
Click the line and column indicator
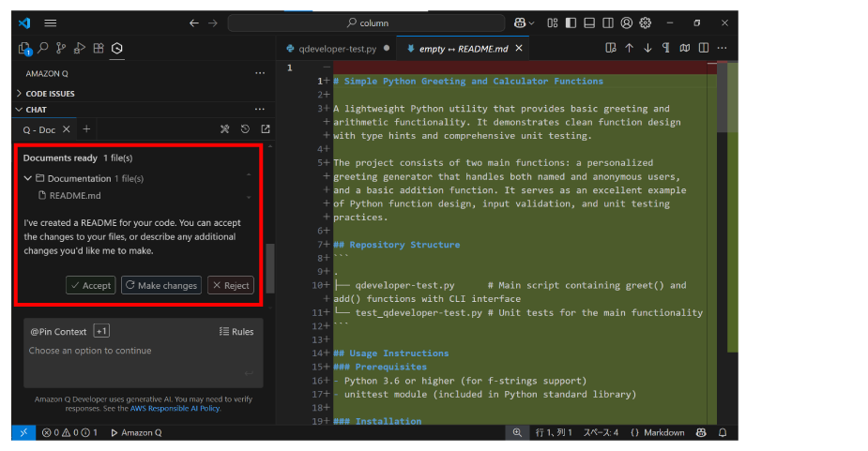(554, 433)
